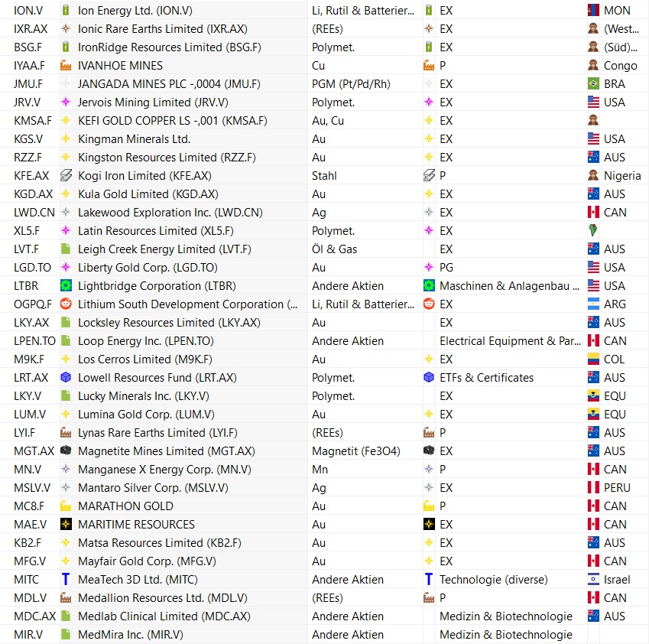Click the black rock icon beside Magnetite Mines Limited
The height and width of the screenshot is (644, 649).
point(66,450)
